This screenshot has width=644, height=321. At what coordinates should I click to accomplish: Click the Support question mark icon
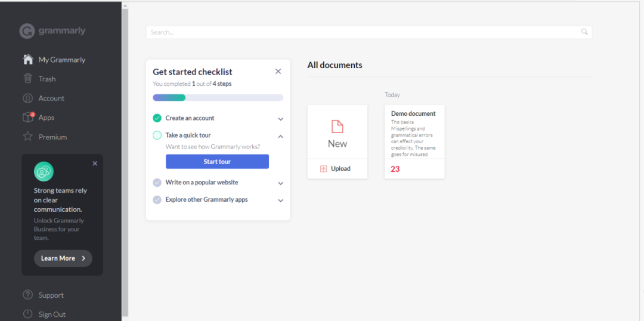(x=27, y=295)
